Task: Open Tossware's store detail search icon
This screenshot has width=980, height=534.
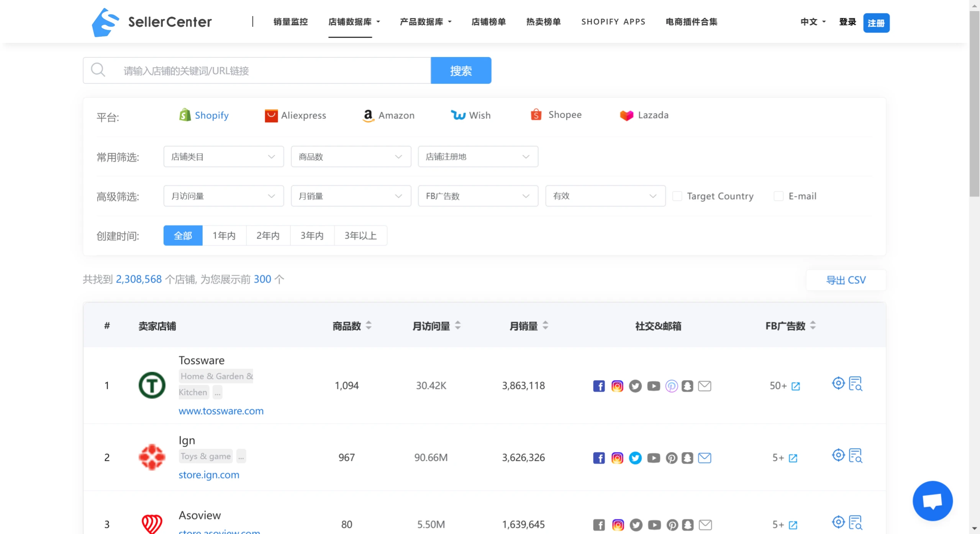Action: coord(855,383)
